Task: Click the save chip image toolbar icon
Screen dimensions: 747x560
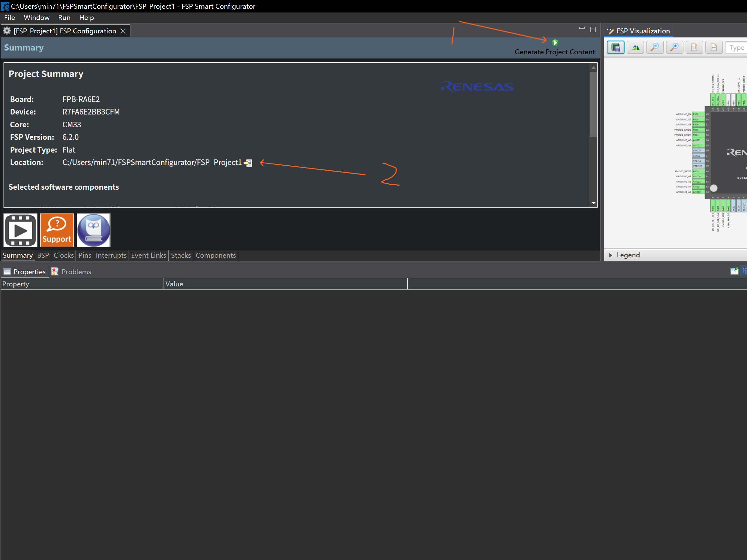Action: coord(616,48)
